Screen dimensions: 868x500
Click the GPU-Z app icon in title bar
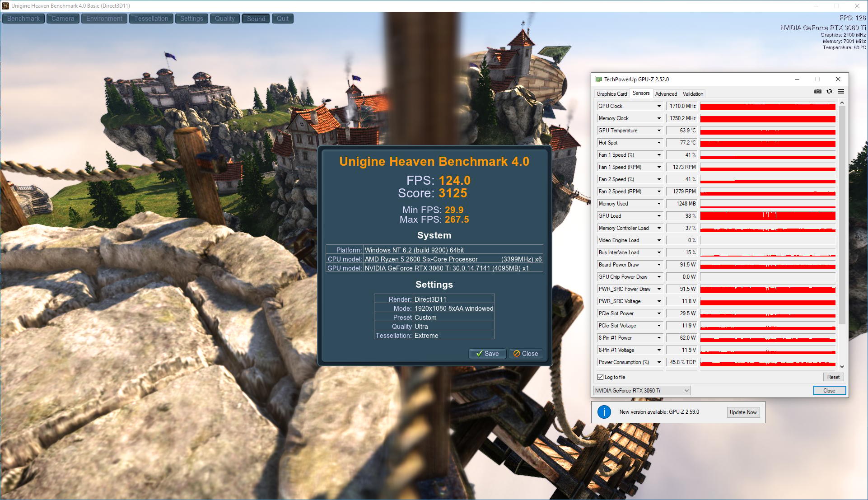pyautogui.click(x=598, y=79)
